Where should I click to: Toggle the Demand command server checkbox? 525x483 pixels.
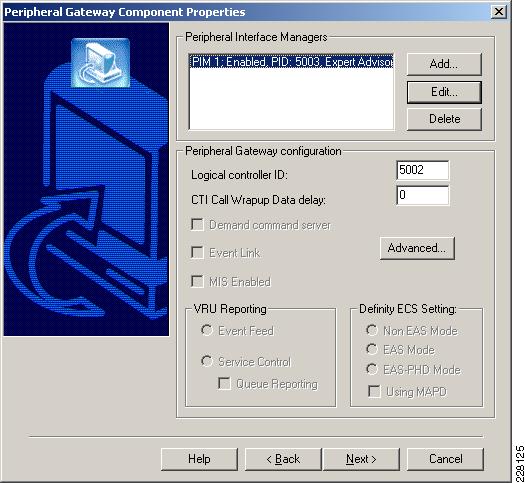(197, 225)
